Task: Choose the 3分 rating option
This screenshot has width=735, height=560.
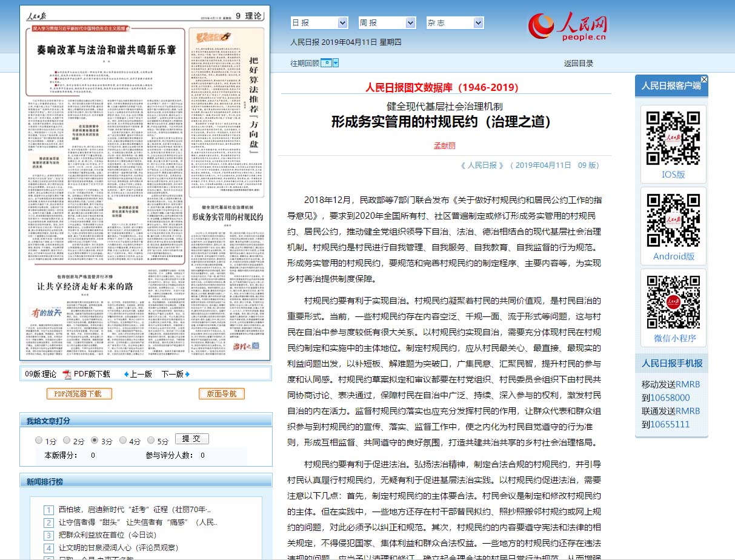Action: tap(95, 441)
